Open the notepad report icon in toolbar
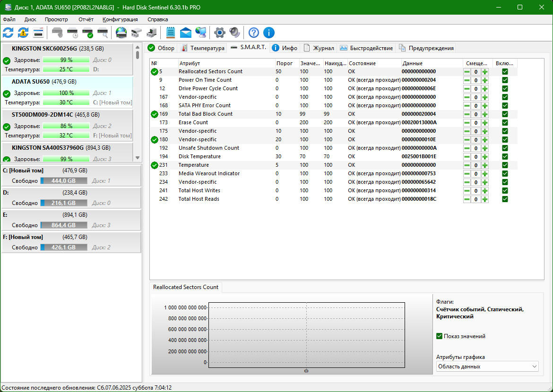 tap(170, 33)
